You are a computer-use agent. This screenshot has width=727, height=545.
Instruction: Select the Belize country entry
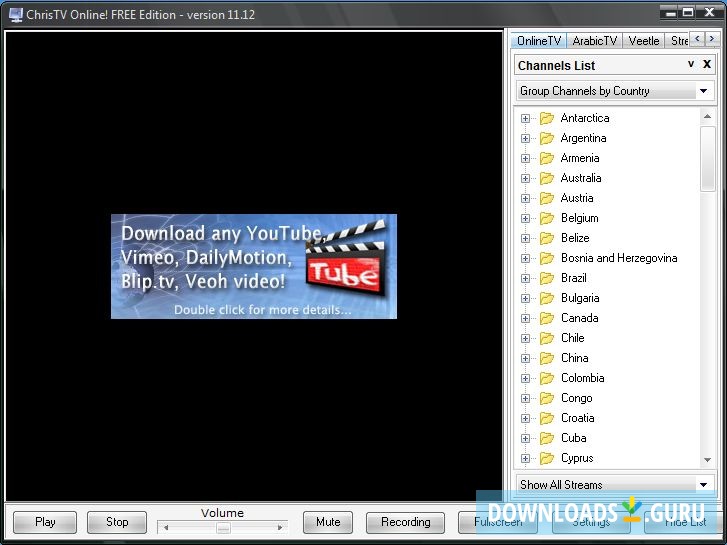575,238
